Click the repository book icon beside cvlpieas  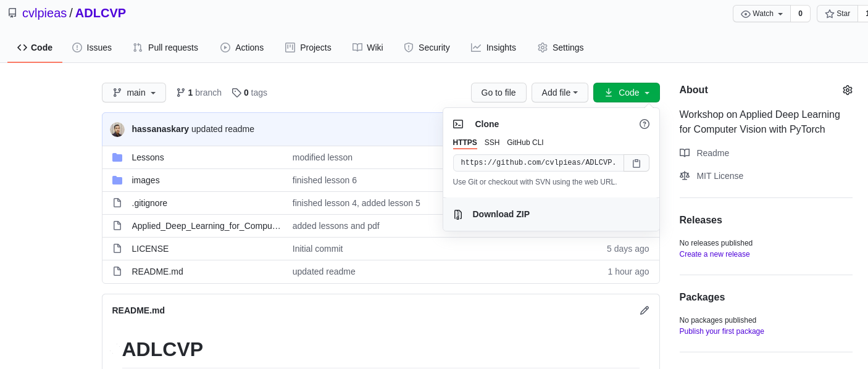[12, 13]
